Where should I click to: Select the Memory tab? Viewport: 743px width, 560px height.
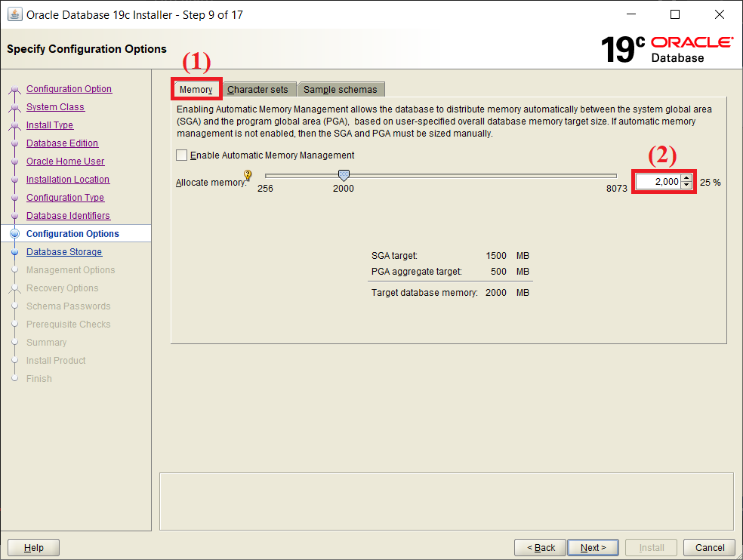[x=195, y=88]
